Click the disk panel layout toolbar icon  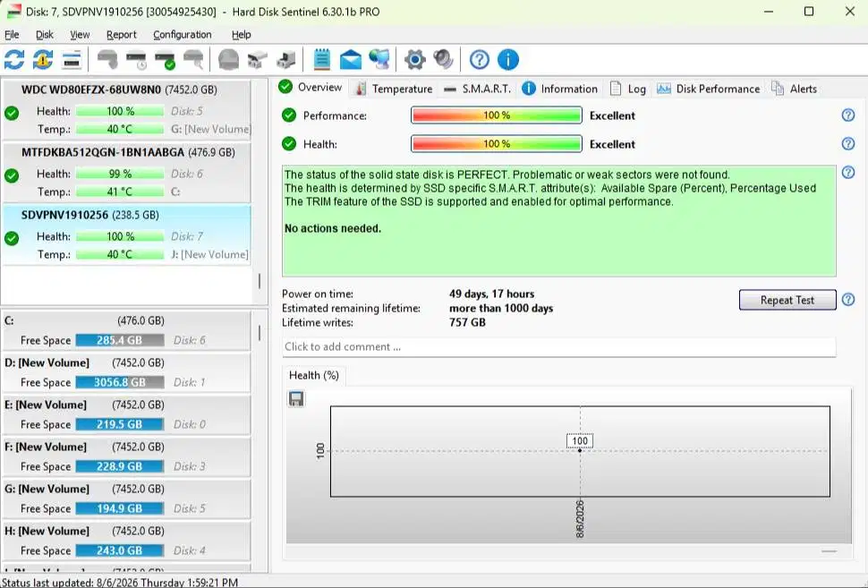point(72,60)
